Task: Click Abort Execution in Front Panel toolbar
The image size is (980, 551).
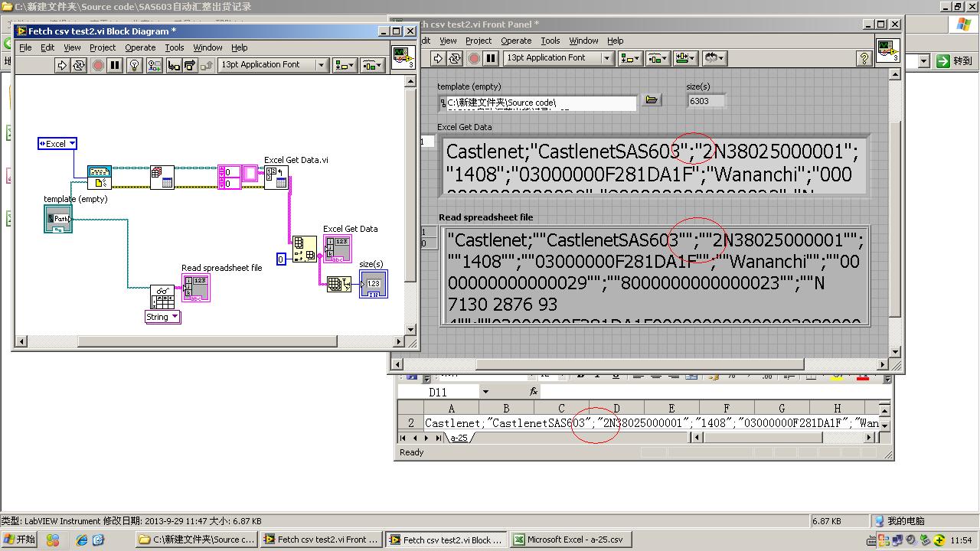Action: [x=474, y=58]
